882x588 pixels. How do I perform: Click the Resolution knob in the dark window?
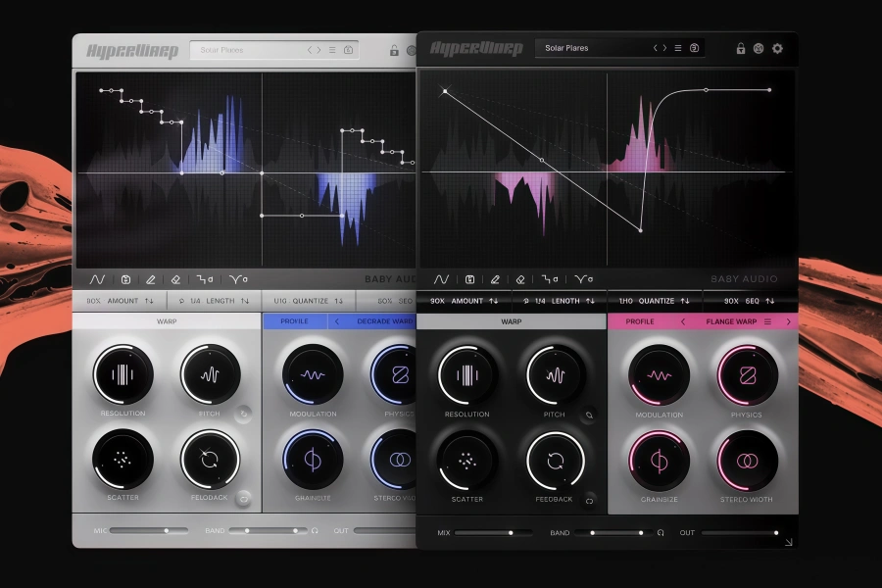pyautogui.click(x=467, y=375)
